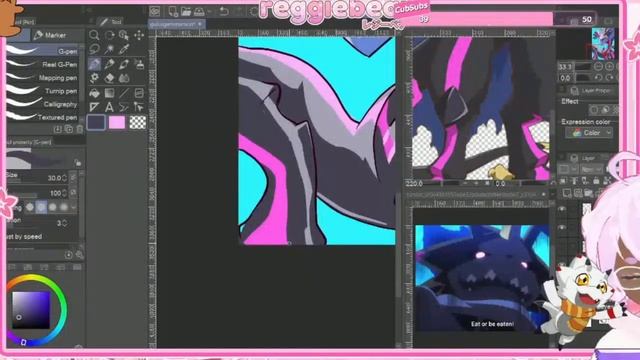This screenshot has height=360, width=640.
Task: Select the Balloon tool
Action: (124, 107)
